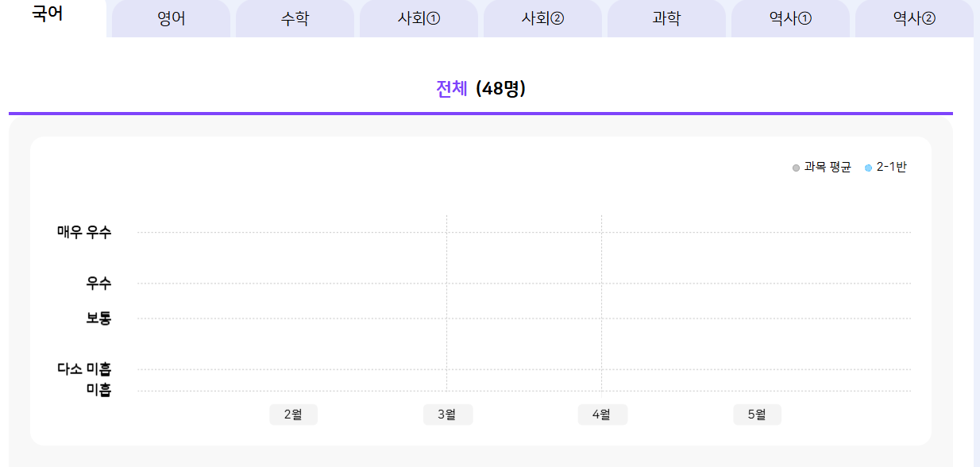The image size is (980, 467).
Task: Toggle the 2-1반 legend series
Action: (x=885, y=168)
